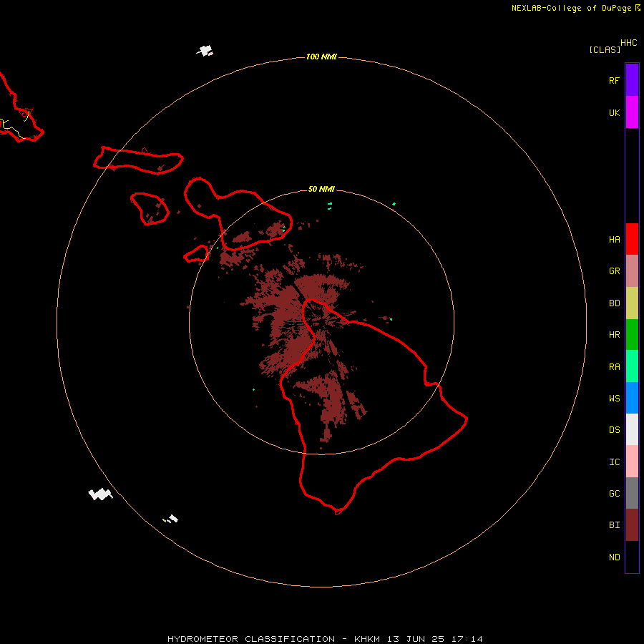Select the IC light pink legend swatch

tap(632, 462)
